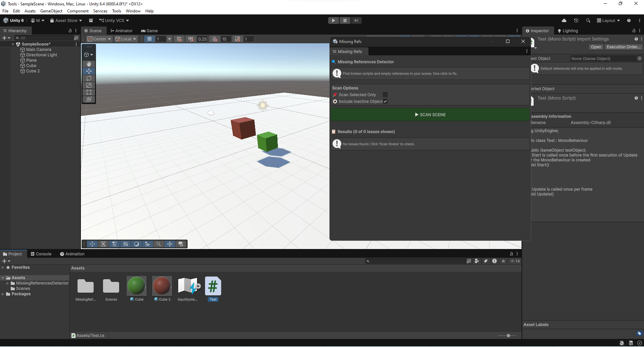Uncheck Include Inactive Objects
The width and height of the screenshot is (644, 347).
click(x=385, y=101)
